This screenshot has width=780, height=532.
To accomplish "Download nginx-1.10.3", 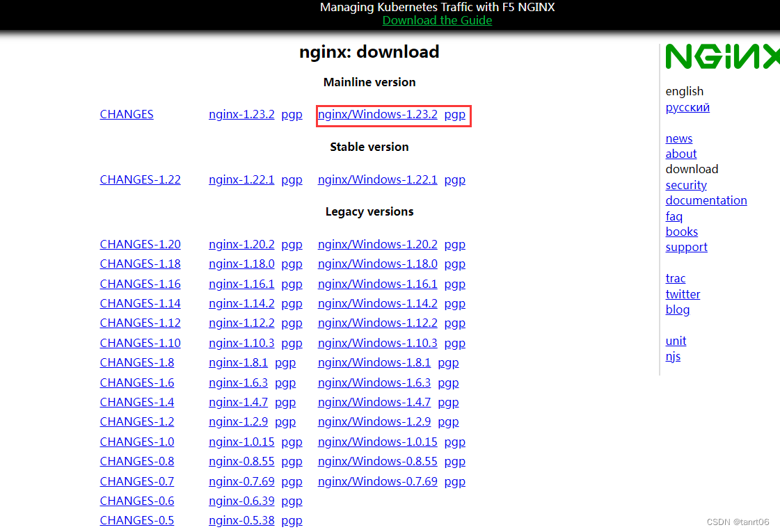I will pos(241,343).
